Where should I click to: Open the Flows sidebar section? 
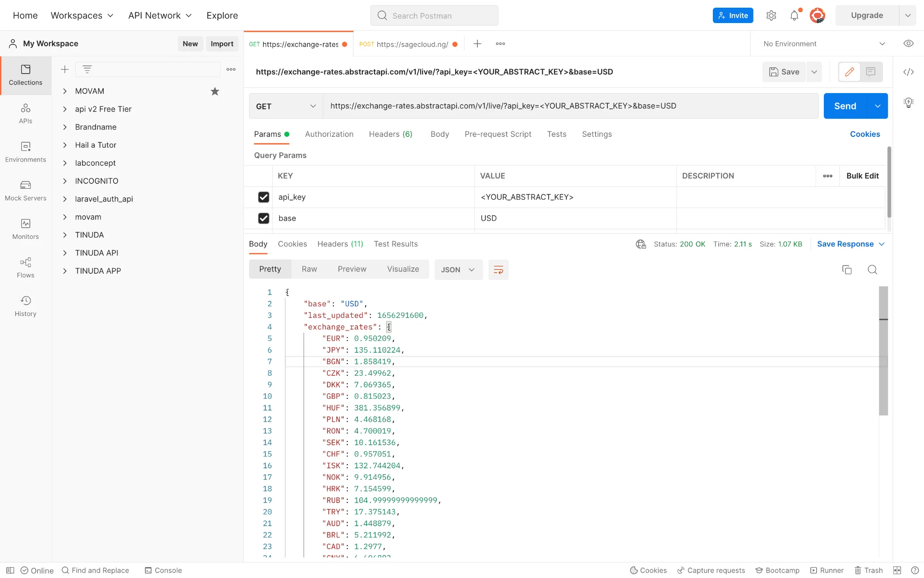point(25,268)
